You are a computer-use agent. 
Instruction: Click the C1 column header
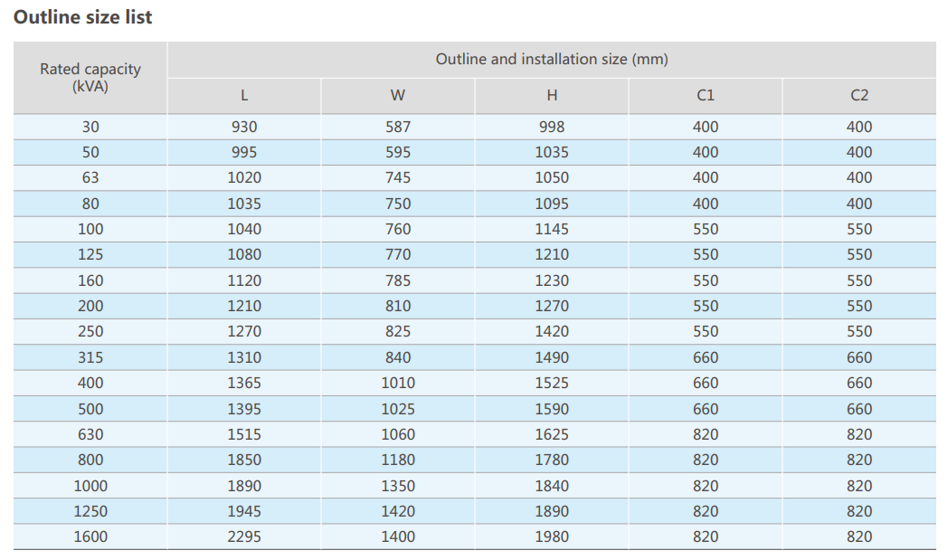[706, 96]
